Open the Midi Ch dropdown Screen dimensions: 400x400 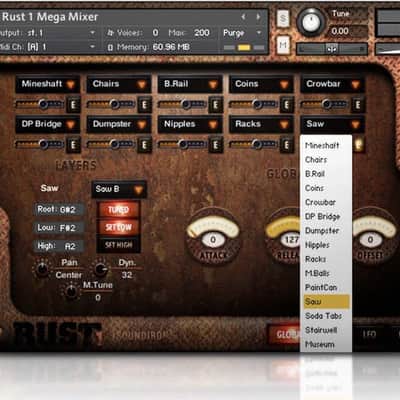(x=47, y=47)
